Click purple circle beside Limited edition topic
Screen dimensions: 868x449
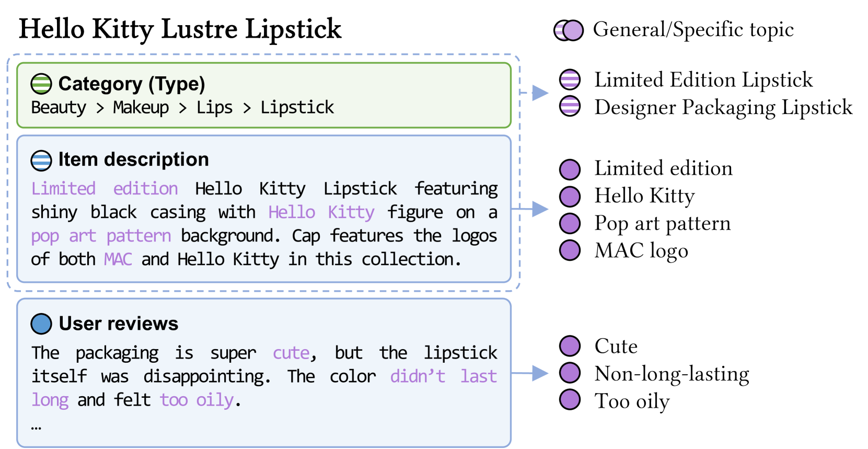(570, 169)
